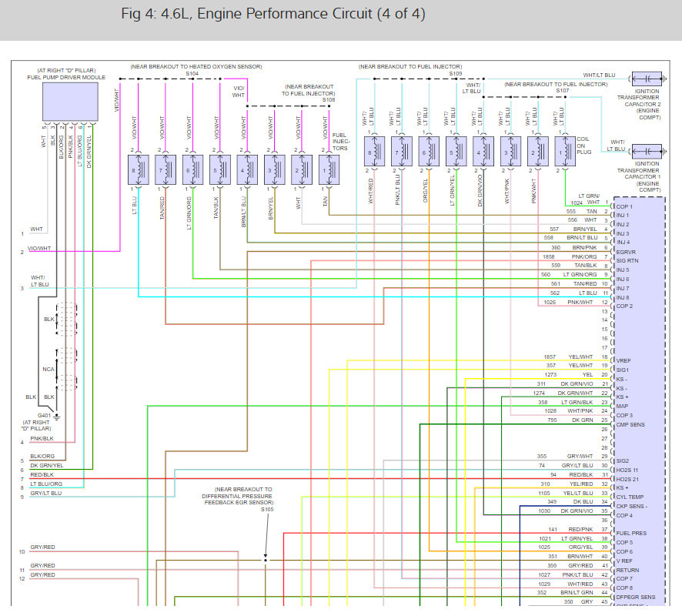This screenshot has width=682, height=616.
Task: Click the COP 2 pin label
Action: (624, 306)
